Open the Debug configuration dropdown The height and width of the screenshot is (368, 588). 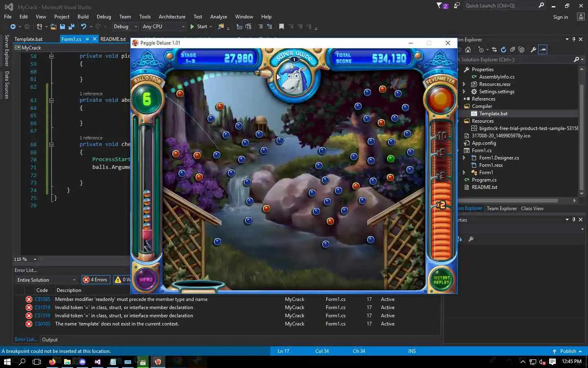coord(125,27)
